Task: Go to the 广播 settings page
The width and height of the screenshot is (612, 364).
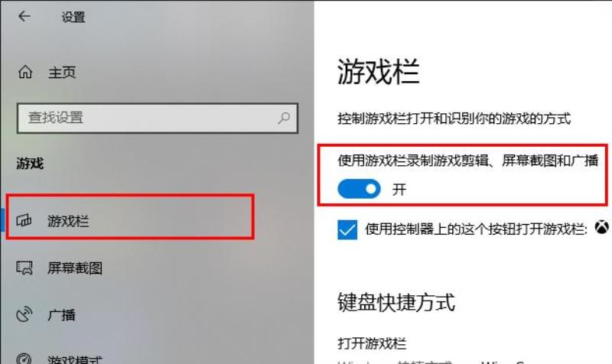Action: (61, 315)
